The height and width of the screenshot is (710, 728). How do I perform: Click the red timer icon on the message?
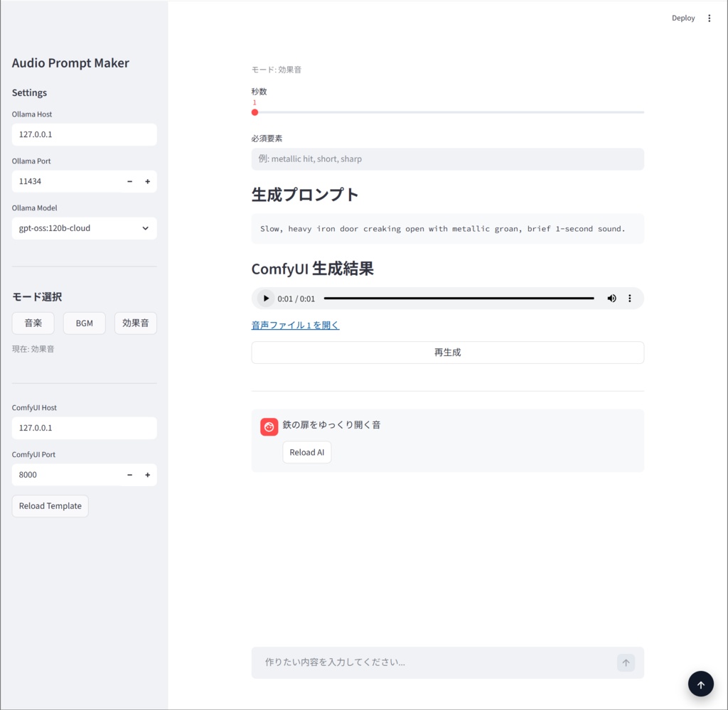pos(268,426)
